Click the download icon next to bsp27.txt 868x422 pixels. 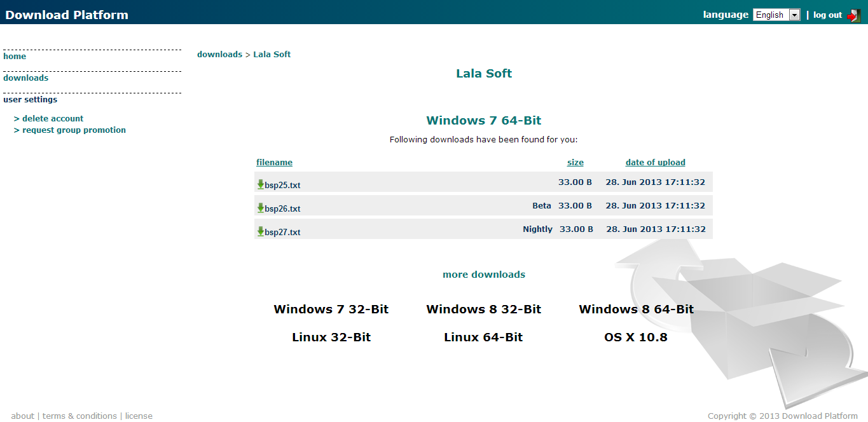click(260, 231)
